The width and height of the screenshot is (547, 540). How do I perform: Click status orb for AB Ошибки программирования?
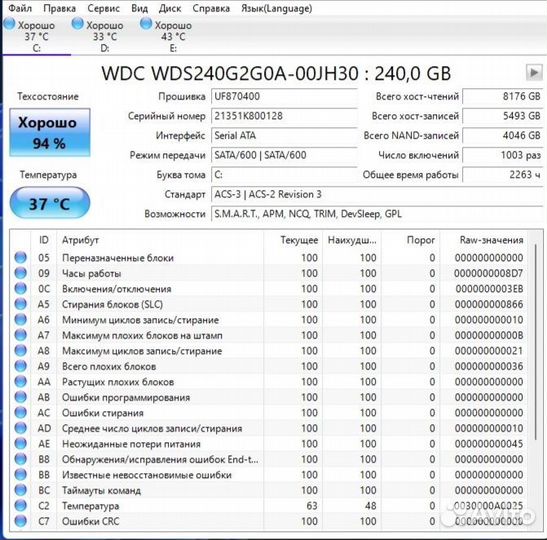(x=21, y=397)
